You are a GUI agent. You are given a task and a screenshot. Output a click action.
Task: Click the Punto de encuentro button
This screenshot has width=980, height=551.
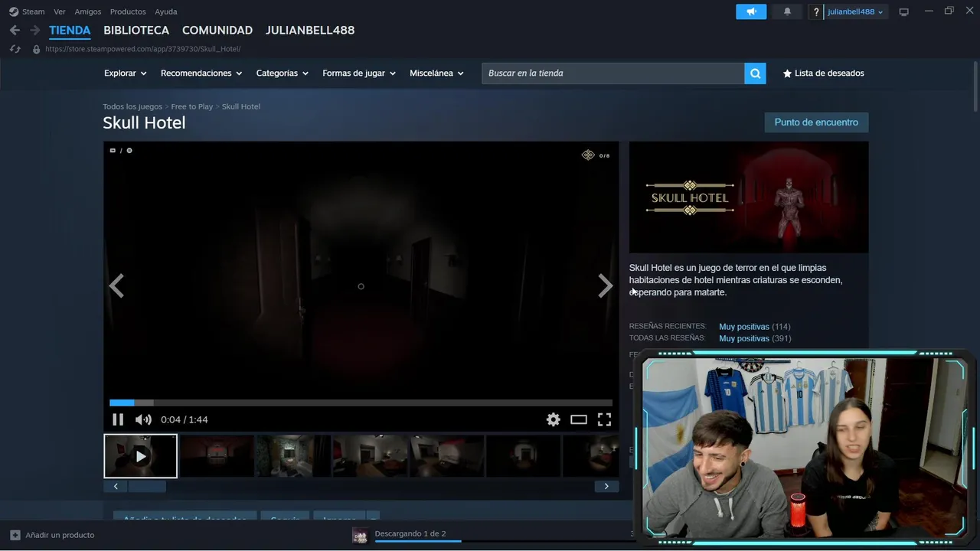[816, 122]
